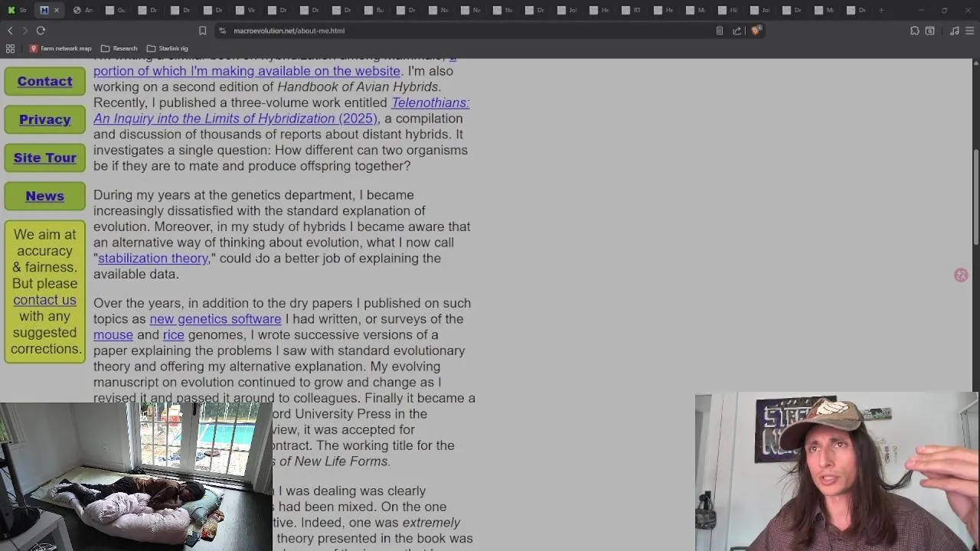The width and height of the screenshot is (980, 551).
Task: Follow the 'mouse' genome link
Action: 113,335
